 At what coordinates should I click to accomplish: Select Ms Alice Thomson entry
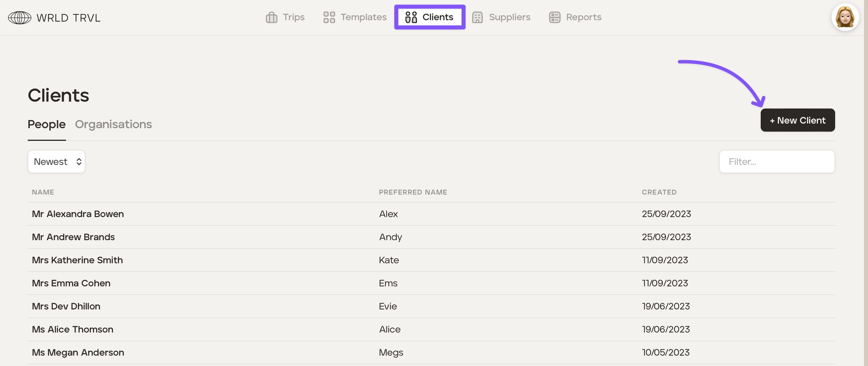(x=72, y=329)
